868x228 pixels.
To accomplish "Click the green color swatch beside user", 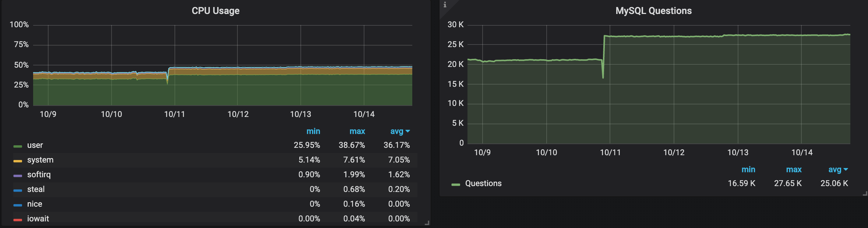I will point(18,146).
